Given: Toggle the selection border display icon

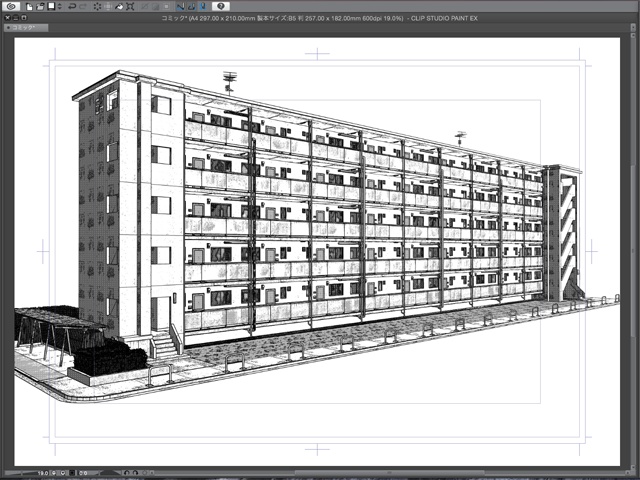Looking at the screenshot, I should 166,7.
